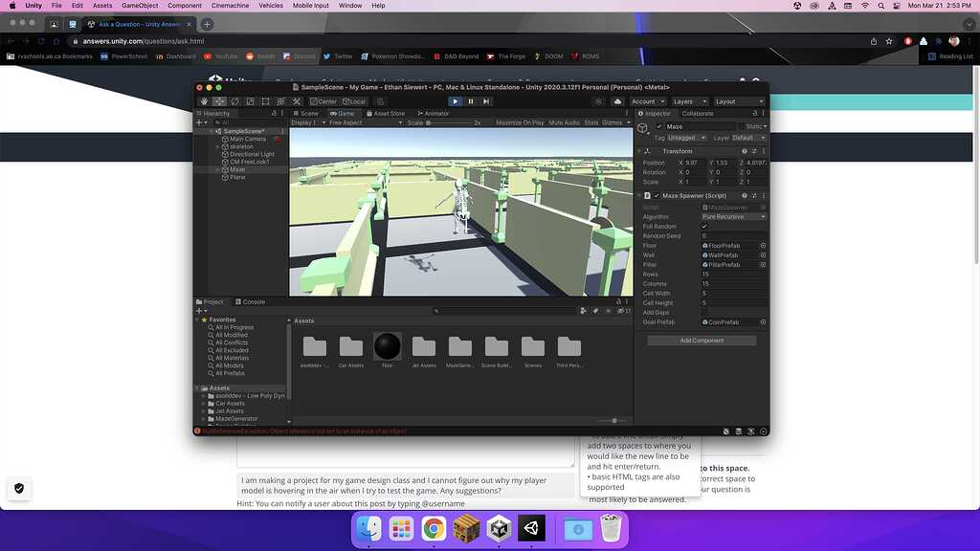Image resolution: width=980 pixels, height=551 pixels.
Task: Open the GameObject menu
Action: pyautogui.click(x=140, y=5)
